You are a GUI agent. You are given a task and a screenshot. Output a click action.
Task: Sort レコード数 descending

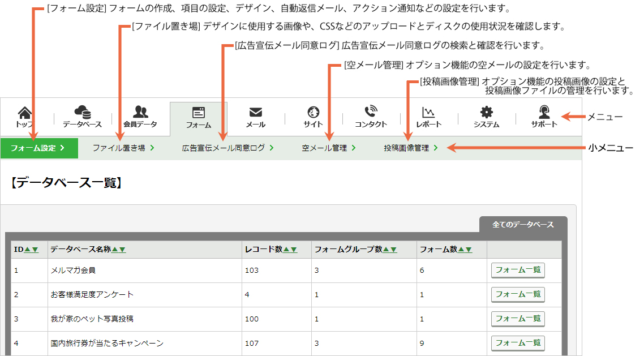pyautogui.click(x=294, y=250)
